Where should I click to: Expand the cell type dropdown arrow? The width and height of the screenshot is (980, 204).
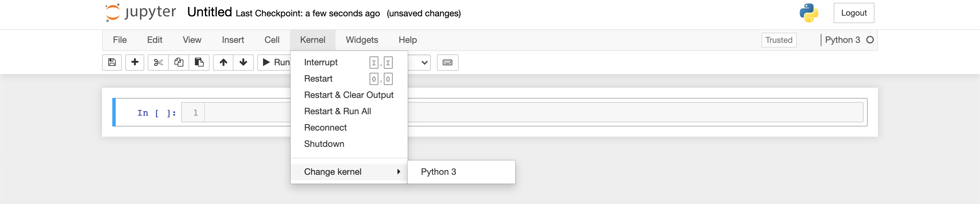point(424,63)
